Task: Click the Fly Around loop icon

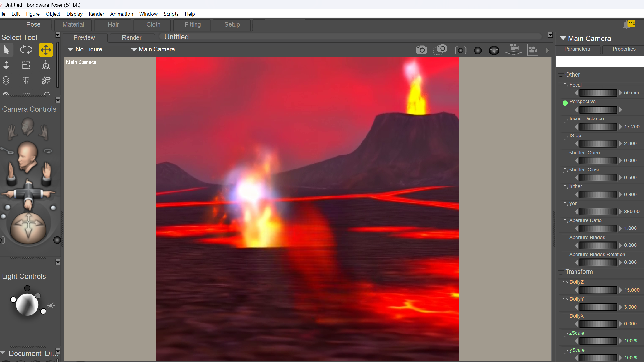Action: click(48, 151)
